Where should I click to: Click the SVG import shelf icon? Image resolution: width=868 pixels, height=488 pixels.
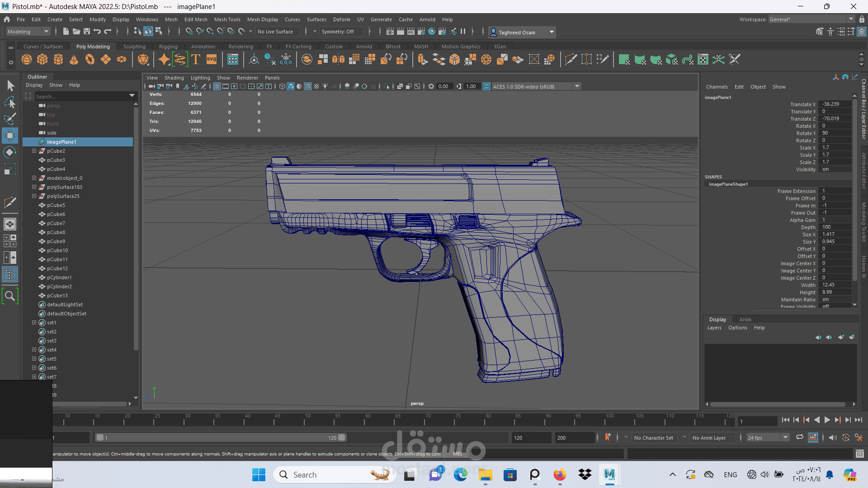pyautogui.click(x=212, y=60)
